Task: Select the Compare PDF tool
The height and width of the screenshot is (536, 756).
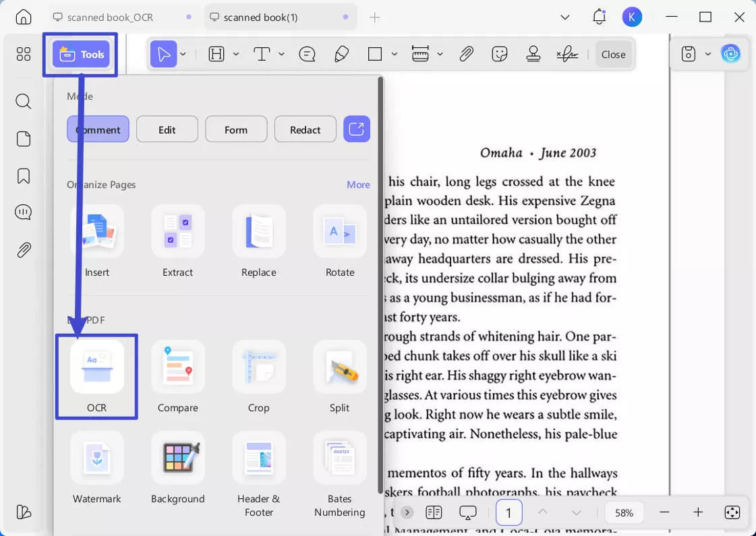Action: (x=177, y=367)
